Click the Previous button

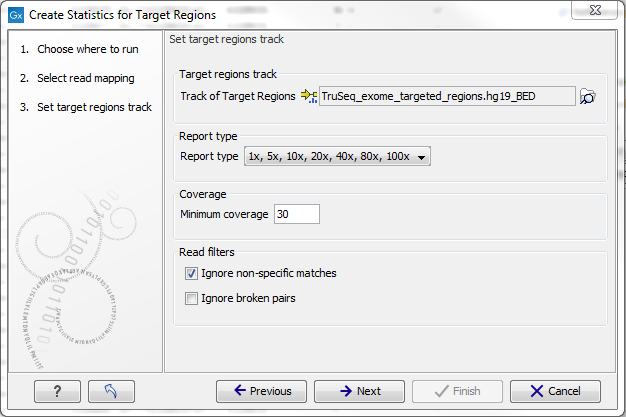262,391
